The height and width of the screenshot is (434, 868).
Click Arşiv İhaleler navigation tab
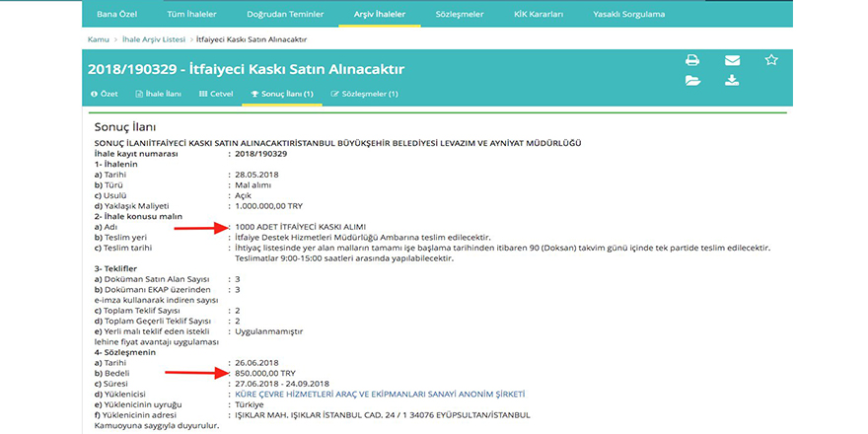(x=379, y=15)
